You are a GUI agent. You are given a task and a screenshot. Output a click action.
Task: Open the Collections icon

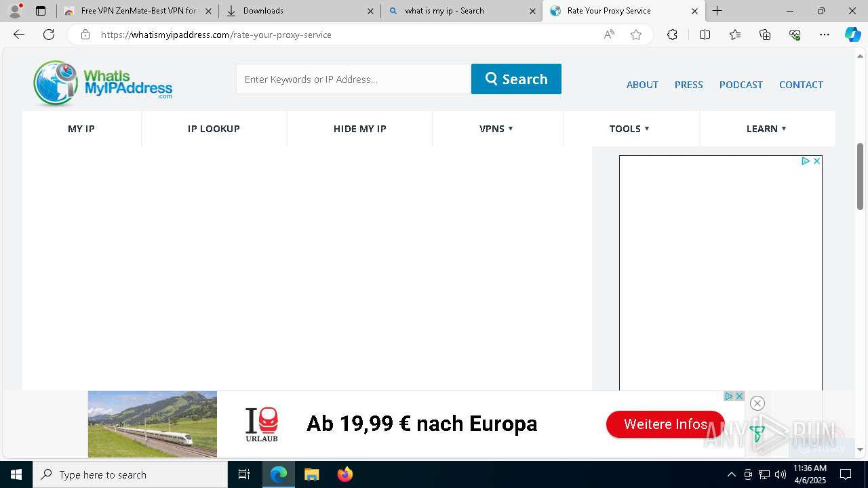tap(765, 35)
